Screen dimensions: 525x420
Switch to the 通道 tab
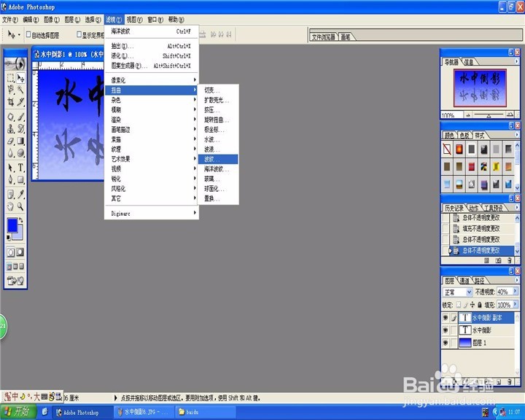(464, 281)
